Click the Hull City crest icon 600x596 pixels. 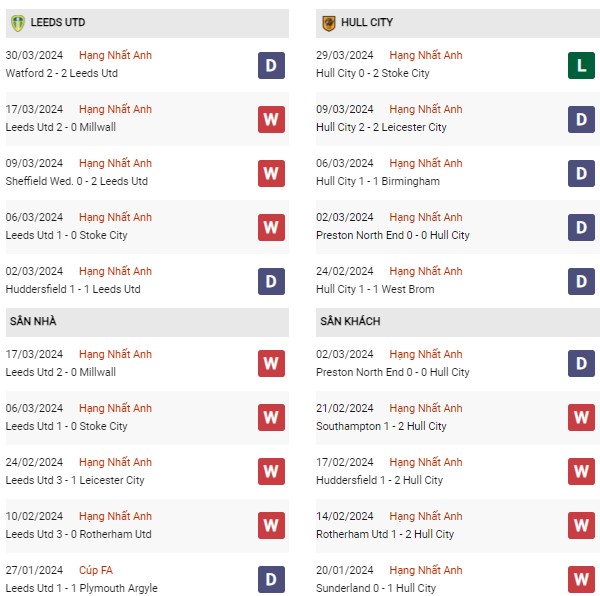[x=327, y=22]
